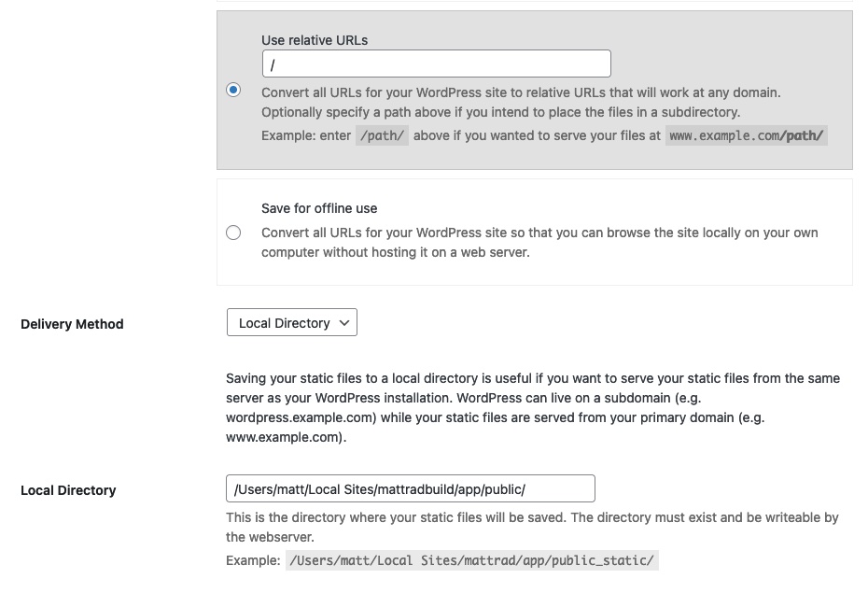This screenshot has height=607, width=868.
Task: Open the Delivery Method dropdown
Action: click(x=292, y=323)
